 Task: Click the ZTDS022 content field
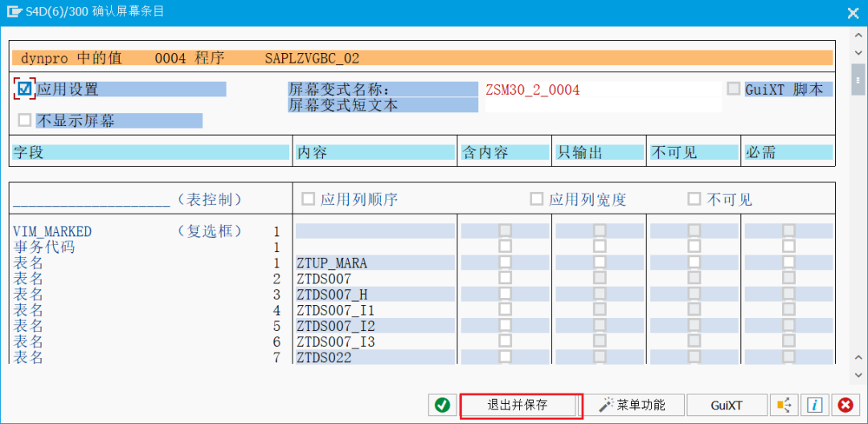(375, 357)
